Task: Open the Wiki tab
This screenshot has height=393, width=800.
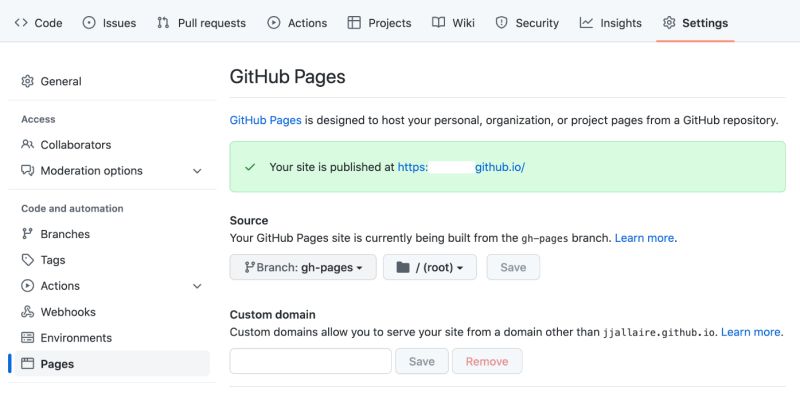Action: tap(453, 23)
